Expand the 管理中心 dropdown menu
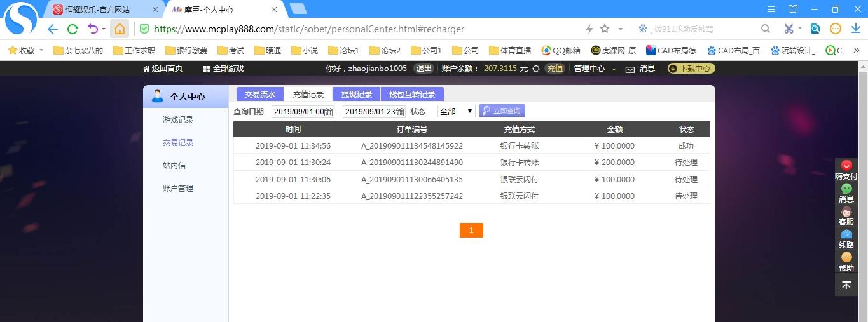The height and width of the screenshot is (322, 868). click(x=614, y=69)
